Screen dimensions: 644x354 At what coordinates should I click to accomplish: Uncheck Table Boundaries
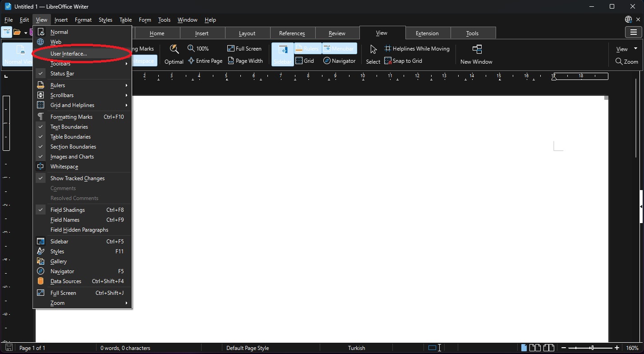point(83,137)
